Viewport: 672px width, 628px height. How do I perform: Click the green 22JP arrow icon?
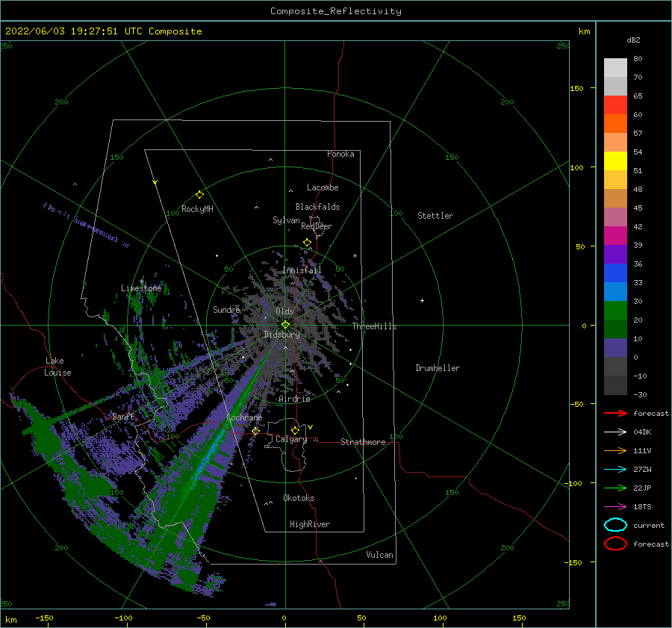pyautogui.click(x=615, y=488)
